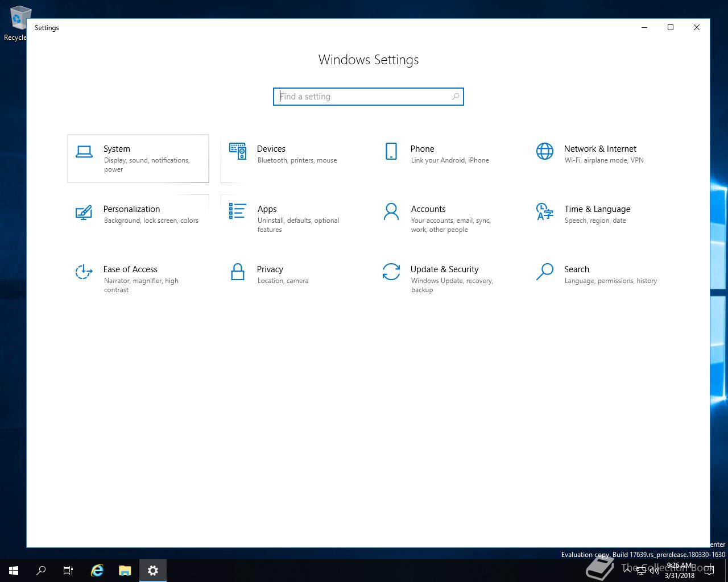Select the Search category title
Screen dimensions: 728x582
(x=577, y=269)
